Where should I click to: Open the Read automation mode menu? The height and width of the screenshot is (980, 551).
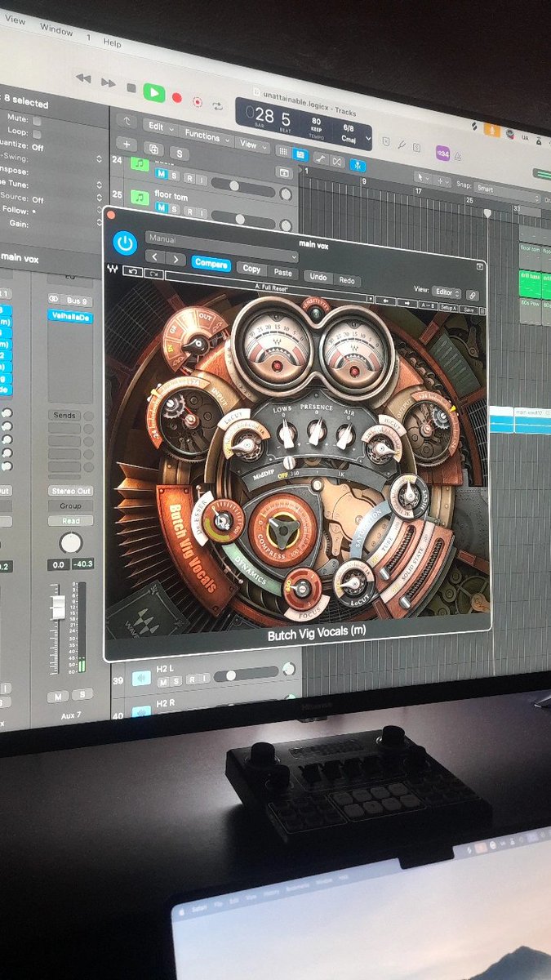[70, 521]
